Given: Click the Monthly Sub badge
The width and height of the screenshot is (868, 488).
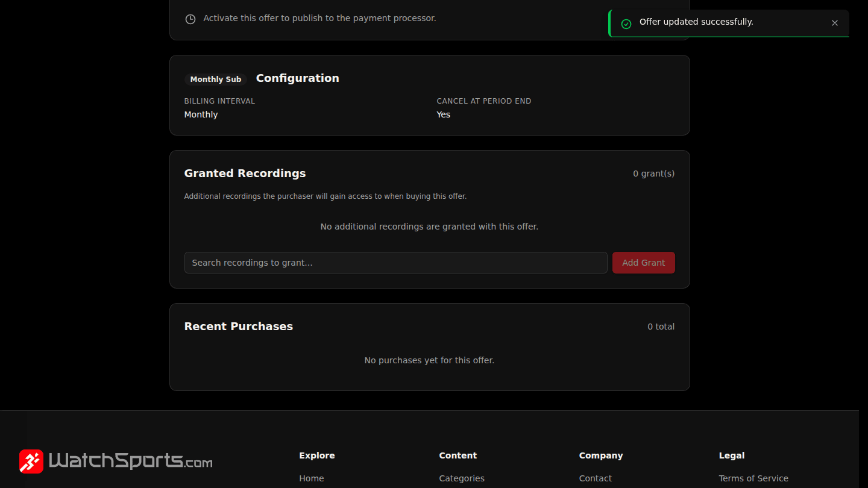Looking at the screenshot, I should [216, 79].
